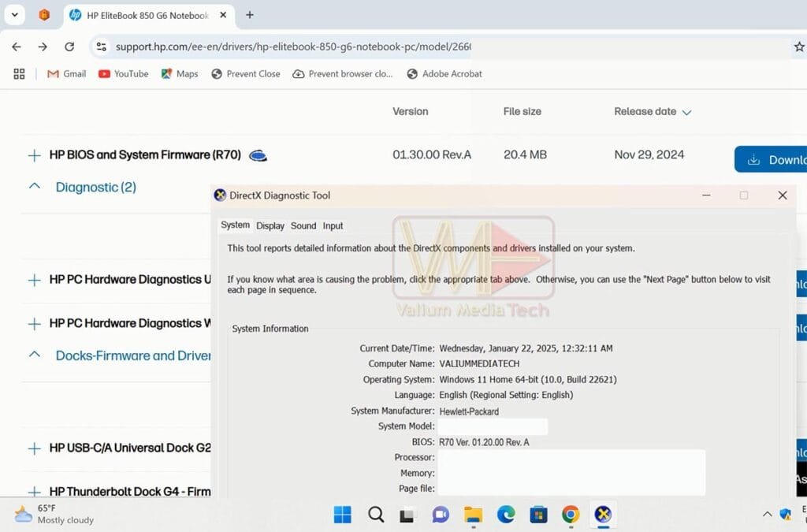Sort by Release date dropdown arrow

(686, 112)
